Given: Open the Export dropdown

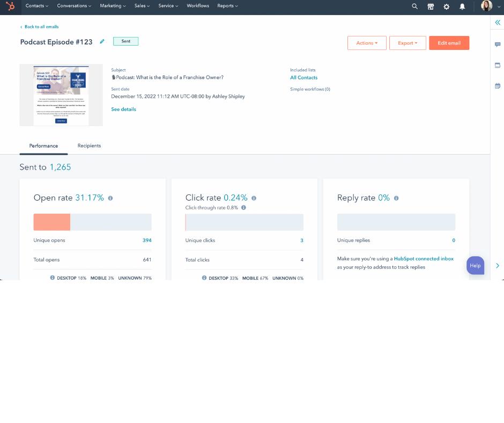Looking at the screenshot, I should (x=407, y=43).
